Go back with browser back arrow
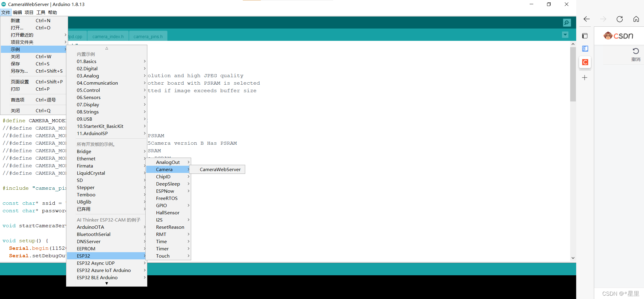The height and width of the screenshot is (299, 644). click(587, 19)
